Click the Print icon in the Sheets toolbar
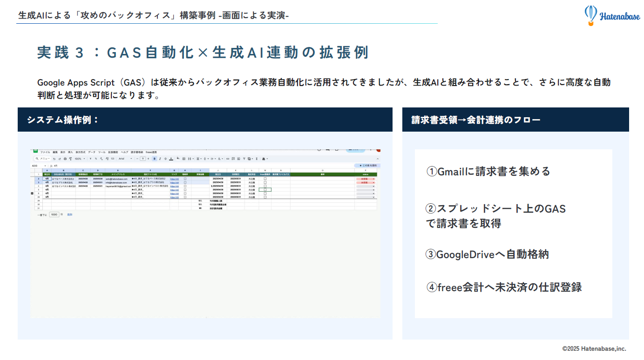The image size is (644, 360). pos(65,159)
